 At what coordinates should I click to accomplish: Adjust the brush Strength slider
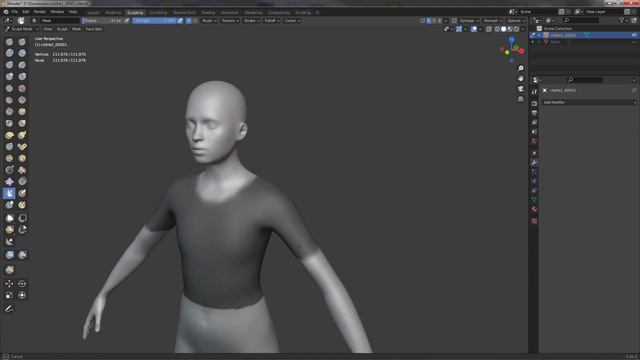[154, 20]
